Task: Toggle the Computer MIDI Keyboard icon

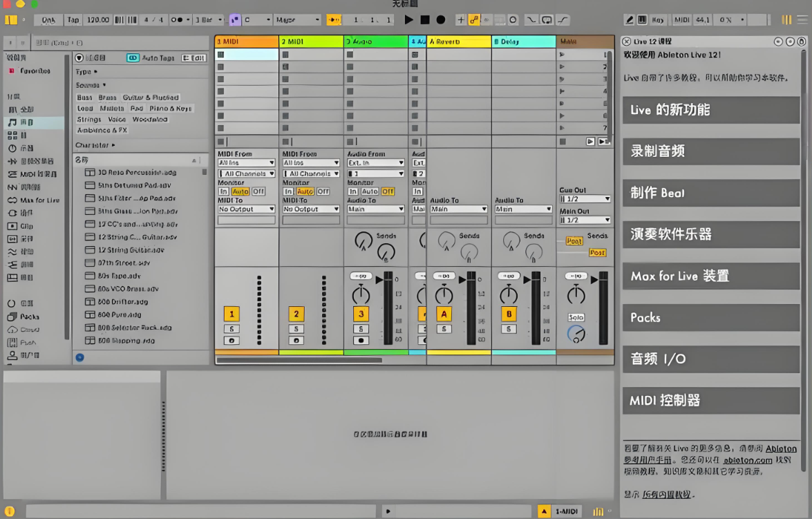Action: (x=642, y=19)
